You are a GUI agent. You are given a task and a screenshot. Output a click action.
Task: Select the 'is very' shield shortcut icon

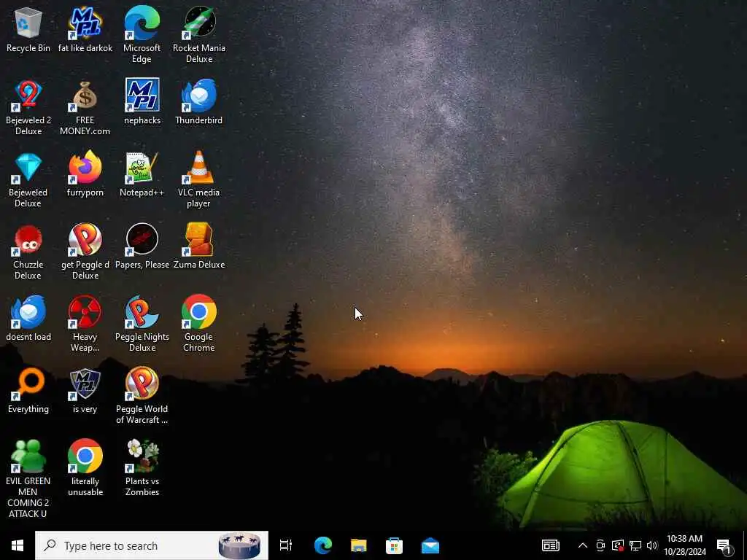tap(85, 384)
